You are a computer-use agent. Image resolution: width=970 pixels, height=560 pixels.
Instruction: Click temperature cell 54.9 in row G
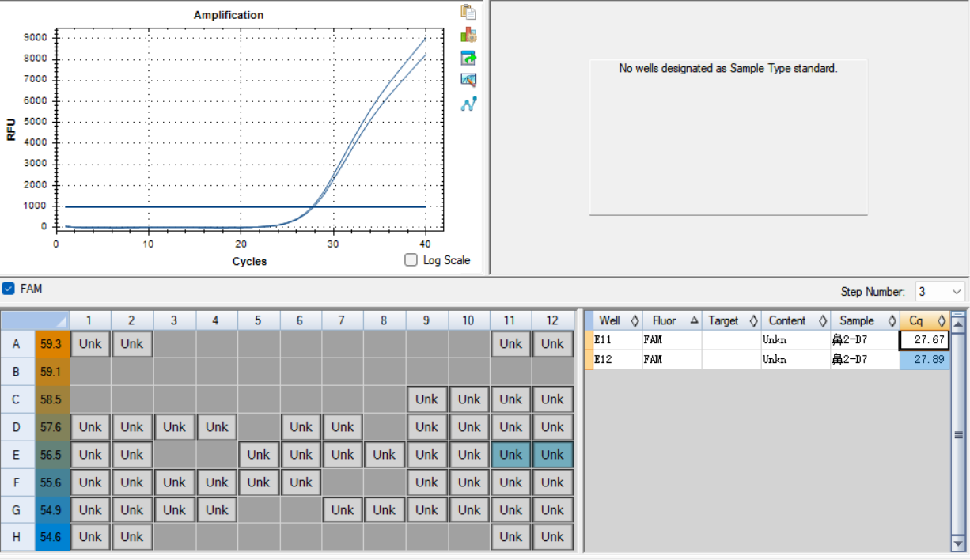(x=52, y=510)
